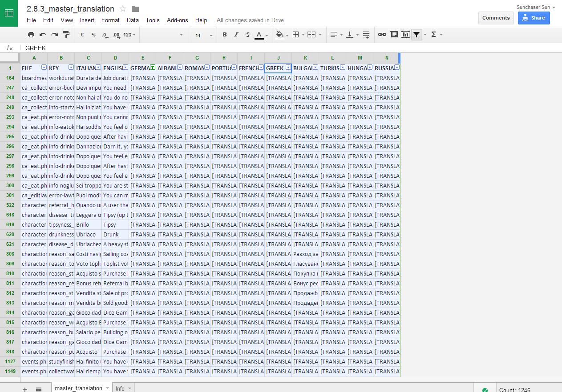The height and width of the screenshot is (392, 562).
Task: Apply strikethrough formatting
Action: pos(248,35)
